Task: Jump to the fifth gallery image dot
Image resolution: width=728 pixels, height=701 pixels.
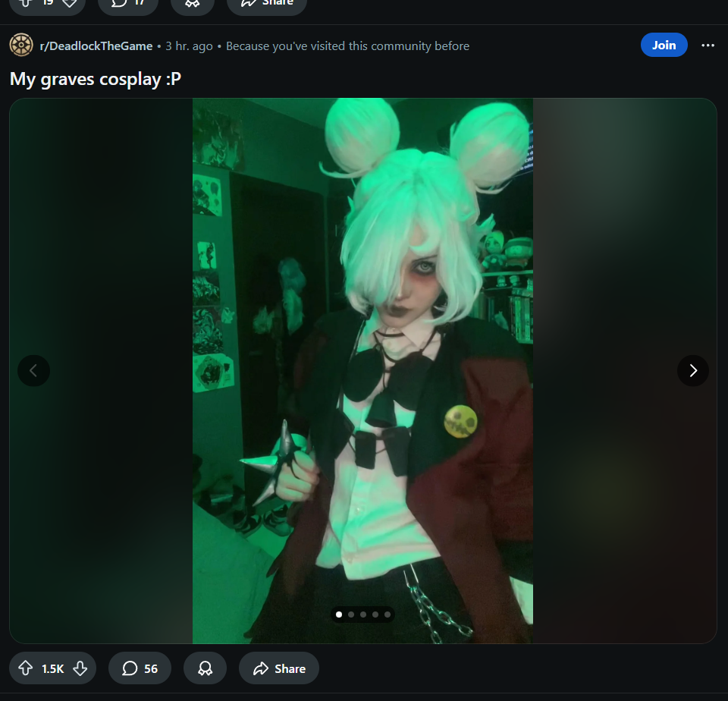Action: pyautogui.click(x=388, y=615)
